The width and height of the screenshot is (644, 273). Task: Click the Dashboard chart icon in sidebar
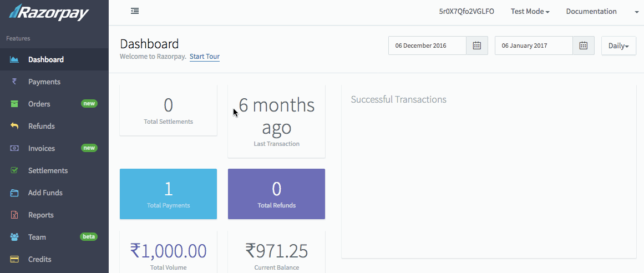(15, 59)
